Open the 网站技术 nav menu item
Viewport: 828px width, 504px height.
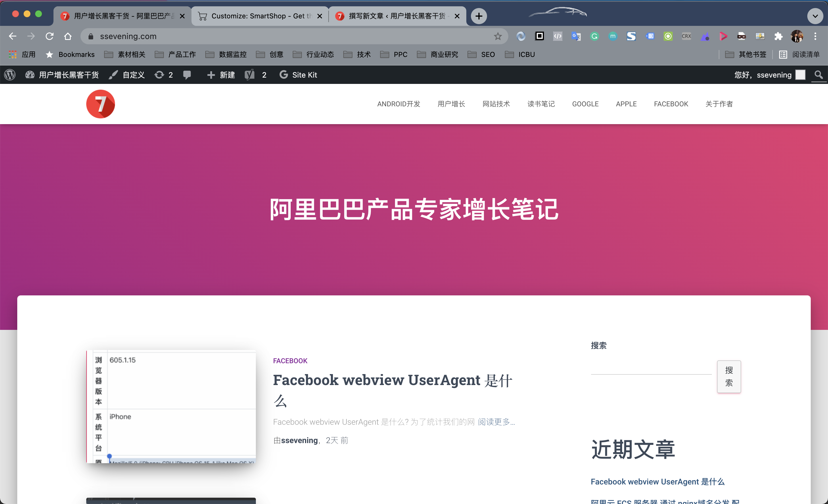[x=496, y=104]
